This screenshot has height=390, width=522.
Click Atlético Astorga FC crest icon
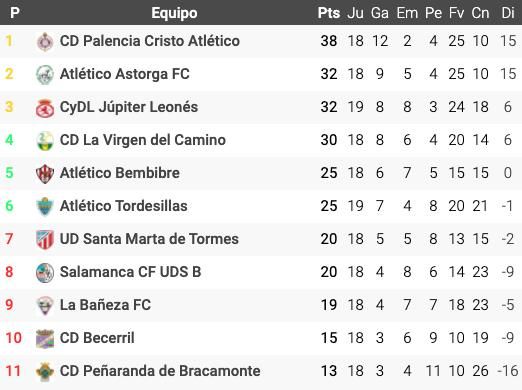[45, 74]
